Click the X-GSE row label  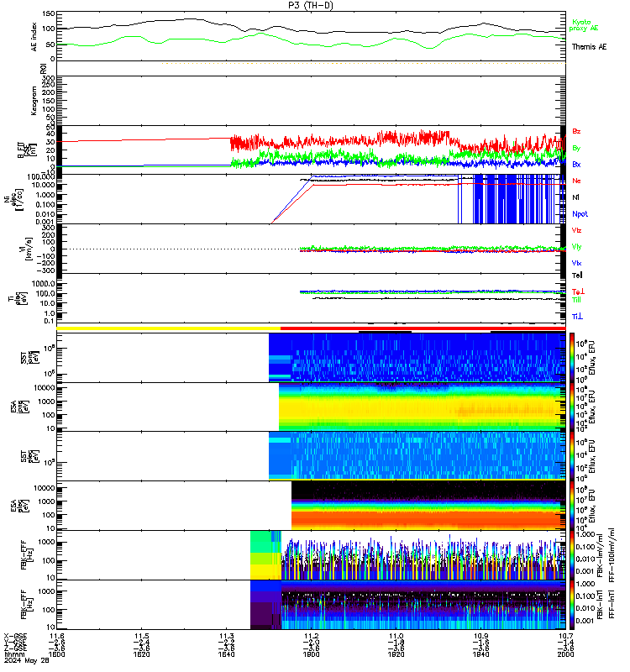point(15,636)
